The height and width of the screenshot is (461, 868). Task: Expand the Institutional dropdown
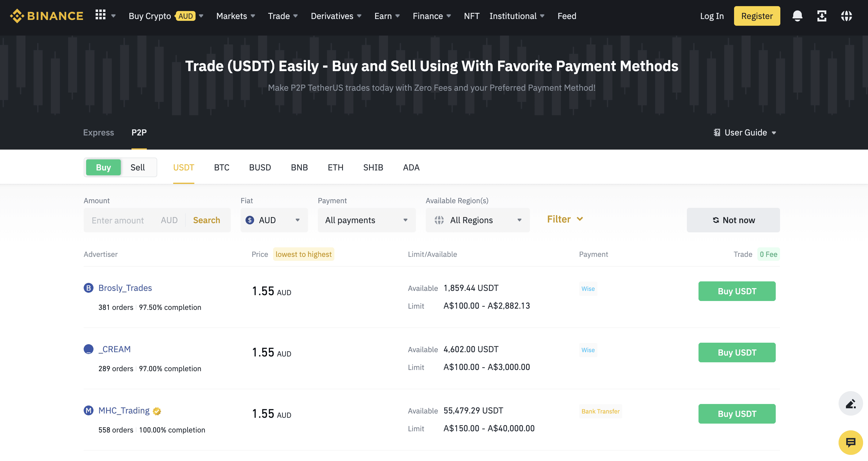tap(517, 16)
